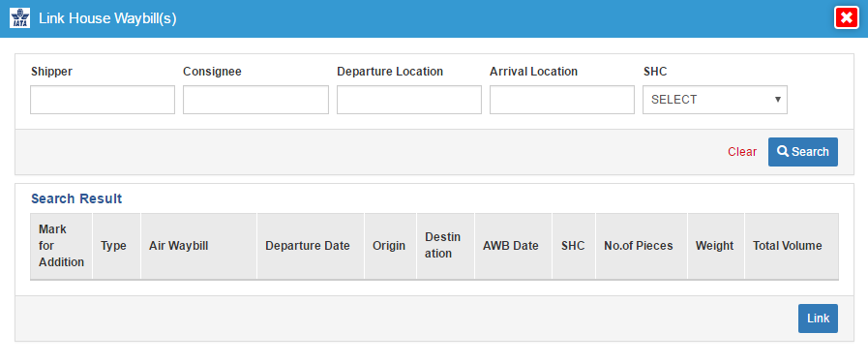Click the Search button with magnifier

point(802,152)
